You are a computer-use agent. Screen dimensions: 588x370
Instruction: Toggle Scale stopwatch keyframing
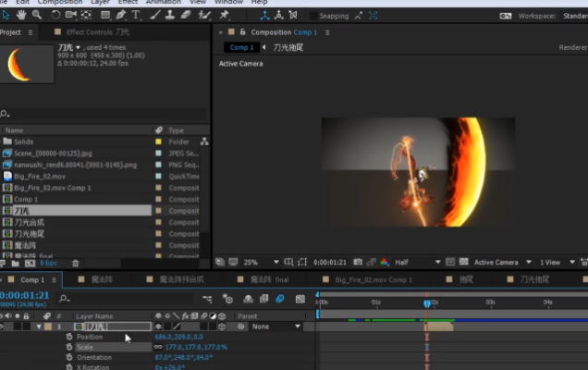click(69, 347)
